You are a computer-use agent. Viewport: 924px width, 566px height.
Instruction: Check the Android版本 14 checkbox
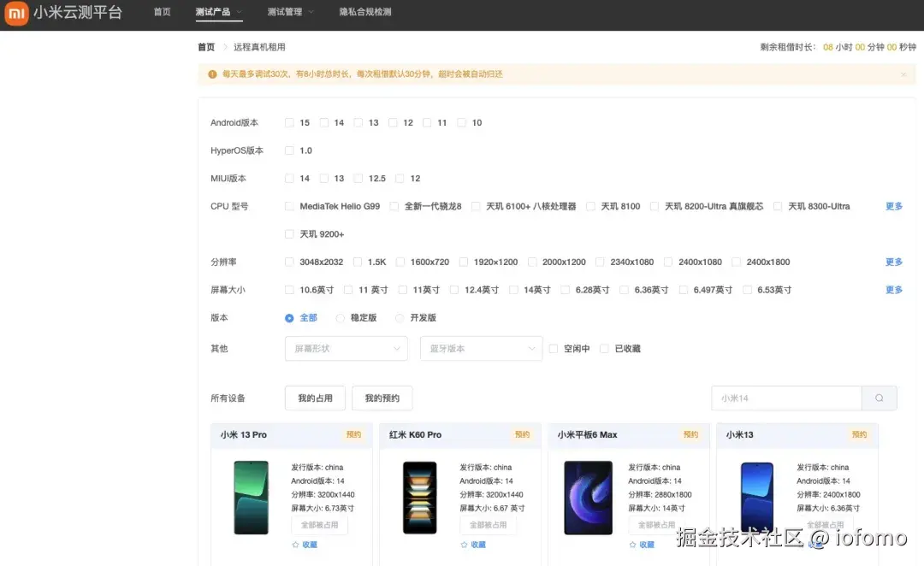click(x=323, y=122)
